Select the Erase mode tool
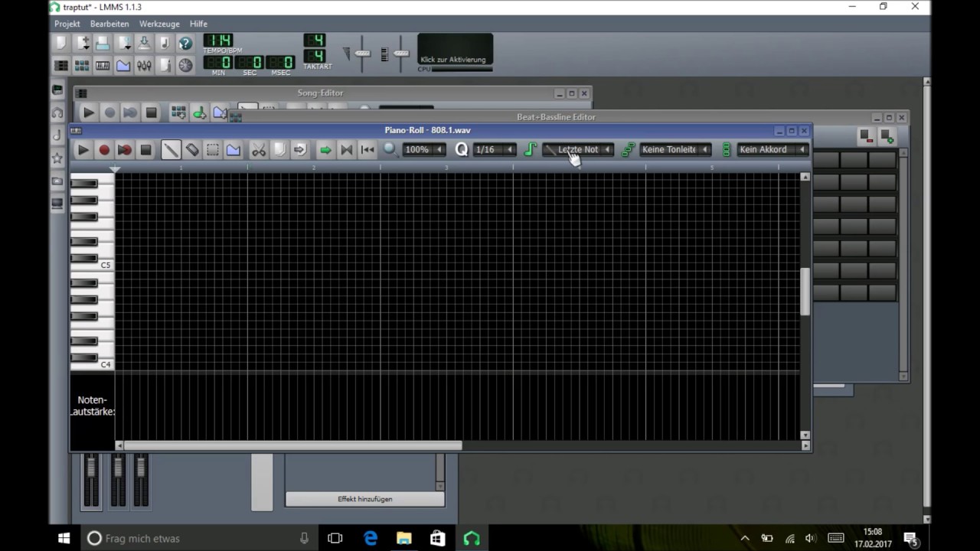Viewport: 980px width, 551px height. click(192, 150)
